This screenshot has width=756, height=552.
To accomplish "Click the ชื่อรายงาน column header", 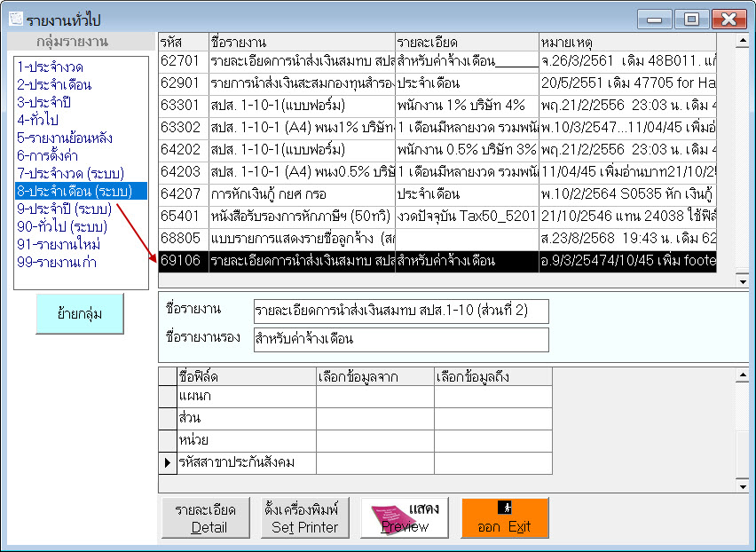I will pos(302,39).
